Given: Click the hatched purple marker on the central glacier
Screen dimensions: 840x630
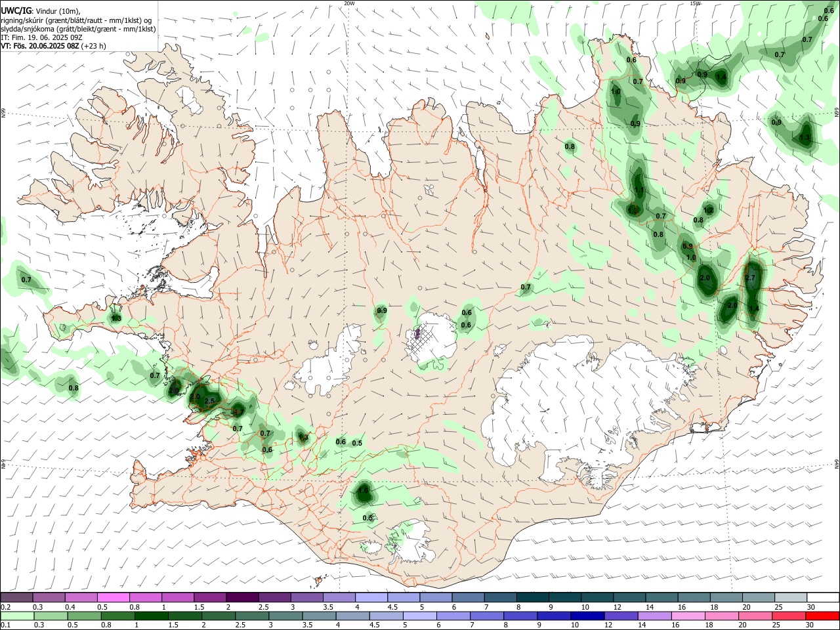Looking at the screenshot, I should pyautogui.click(x=417, y=335).
